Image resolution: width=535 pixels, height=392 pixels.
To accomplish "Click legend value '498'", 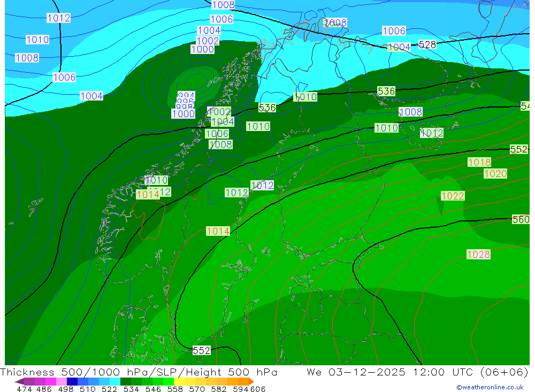I will 65,389.
